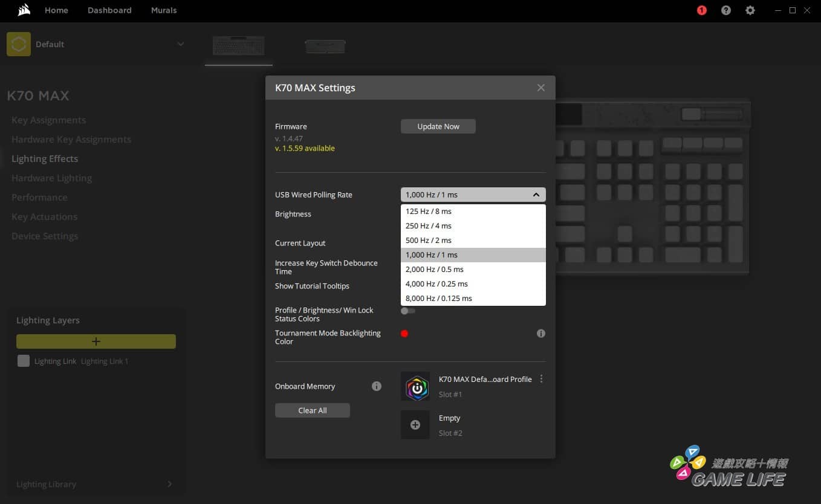Open the Slot #1 profile three-dot menu
This screenshot has width=821, height=504.
click(541, 379)
